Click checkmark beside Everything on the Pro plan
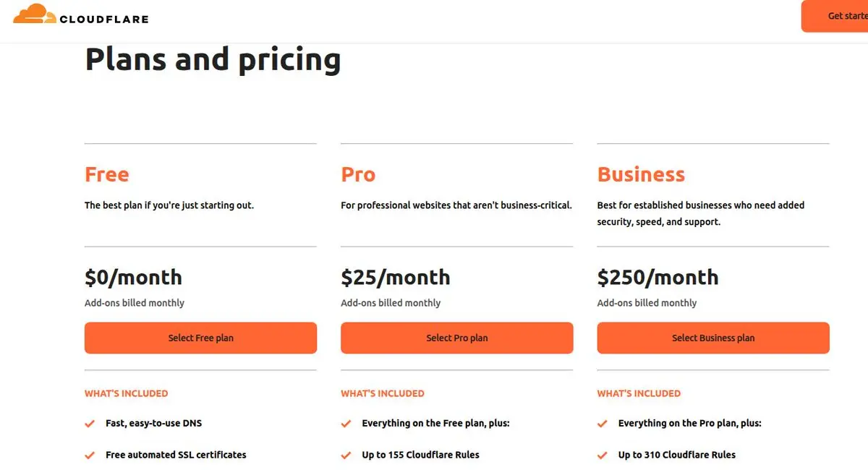The width and height of the screenshot is (868, 470). click(x=602, y=424)
